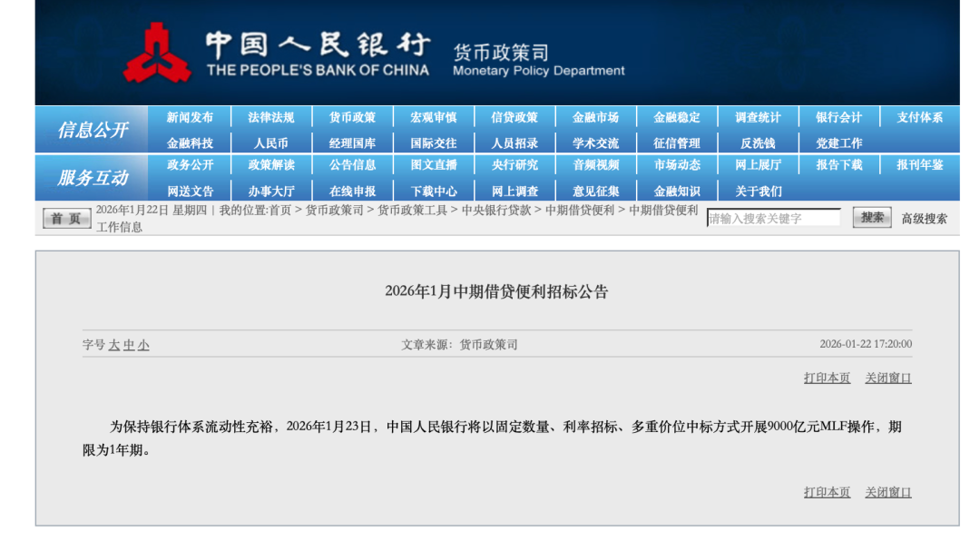Screen dimensions: 980x551
Task: Open 音频视频 under 服务互动
Action: 595,165
